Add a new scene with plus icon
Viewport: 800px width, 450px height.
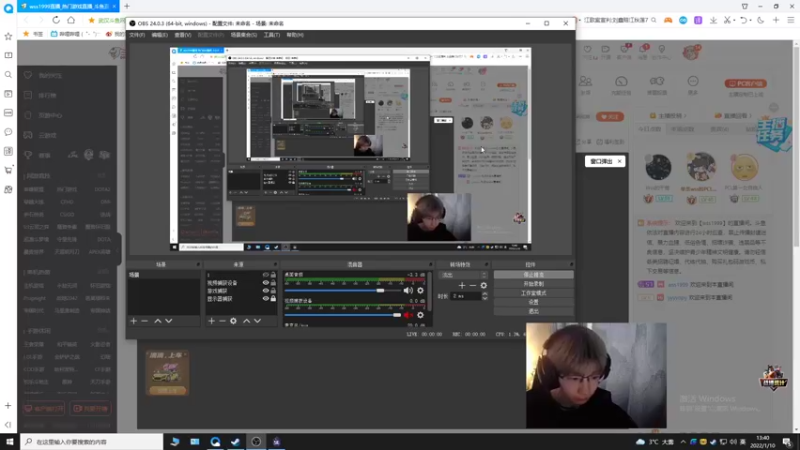(134, 321)
